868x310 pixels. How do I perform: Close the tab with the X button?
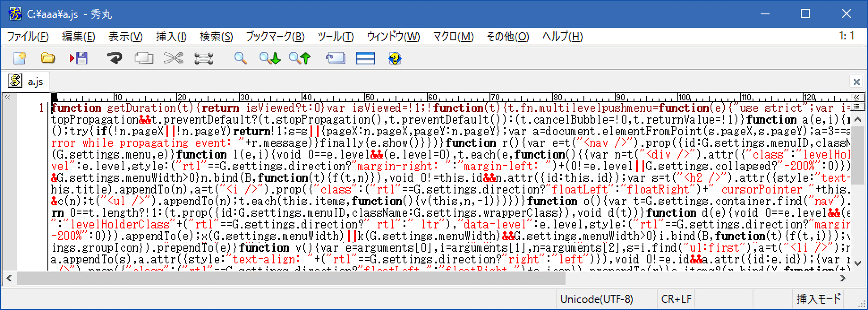click(x=856, y=82)
